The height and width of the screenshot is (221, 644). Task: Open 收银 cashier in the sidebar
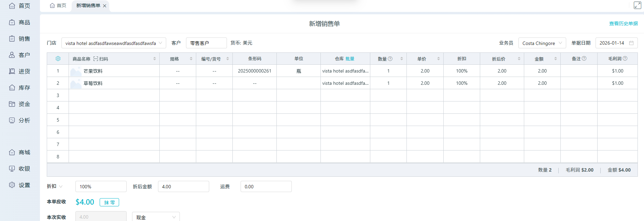[x=20, y=169]
